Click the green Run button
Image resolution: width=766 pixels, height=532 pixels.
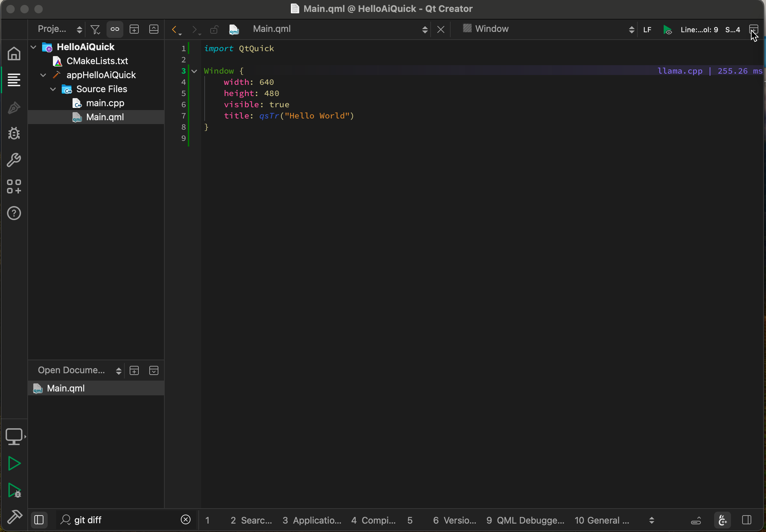click(14, 463)
